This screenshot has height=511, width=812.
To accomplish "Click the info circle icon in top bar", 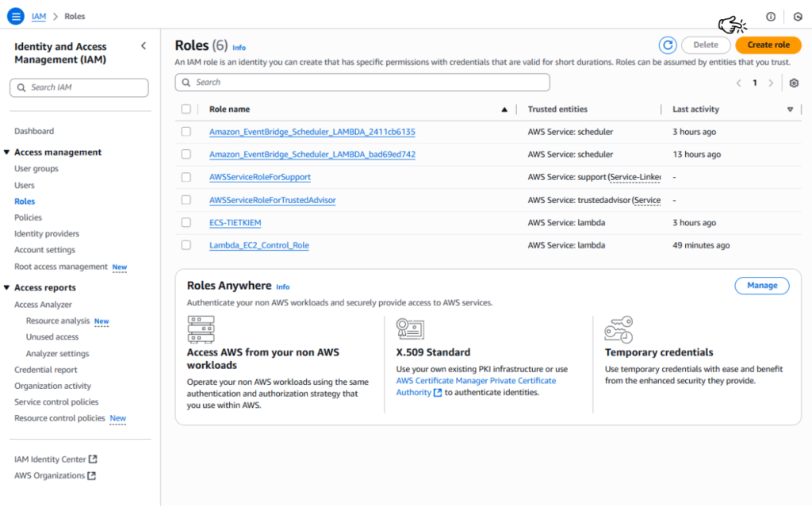I will coord(771,17).
